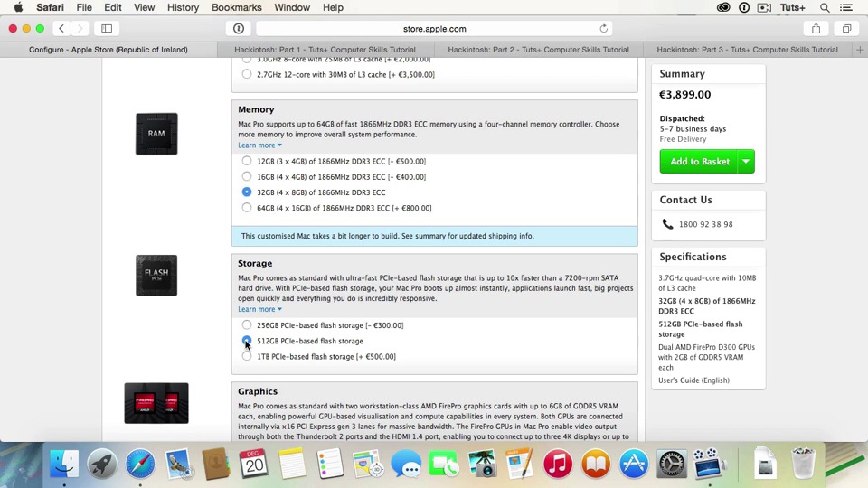Open iTunes music icon in the Dock

click(x=558, y=464)
